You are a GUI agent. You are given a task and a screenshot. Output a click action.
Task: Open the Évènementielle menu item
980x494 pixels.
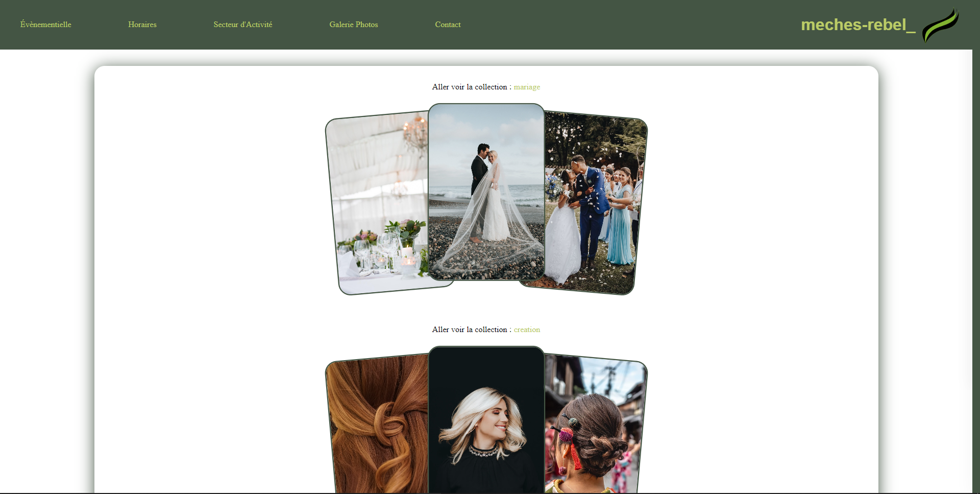(x=45, y=25)
